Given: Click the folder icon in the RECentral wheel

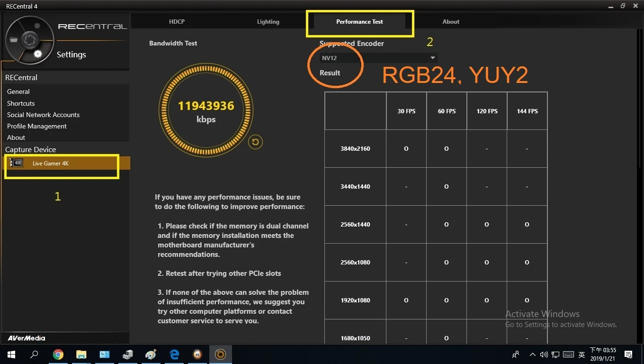Looking at the screenshot, I should pyautogui.click(x=14, y=40).
